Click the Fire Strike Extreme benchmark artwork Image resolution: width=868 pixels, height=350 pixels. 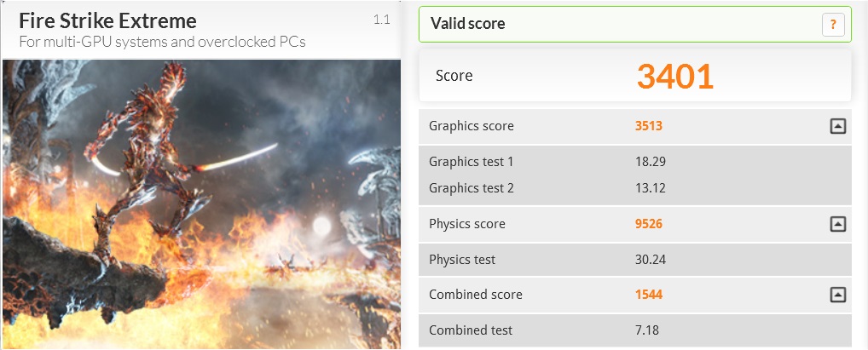pos(201,204)
